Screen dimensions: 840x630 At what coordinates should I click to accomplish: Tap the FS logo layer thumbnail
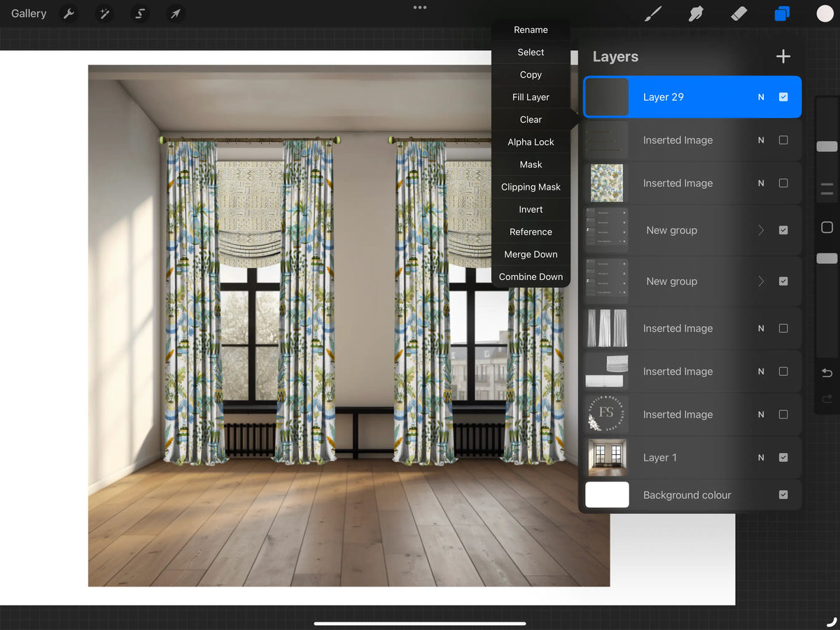[607, 414]
